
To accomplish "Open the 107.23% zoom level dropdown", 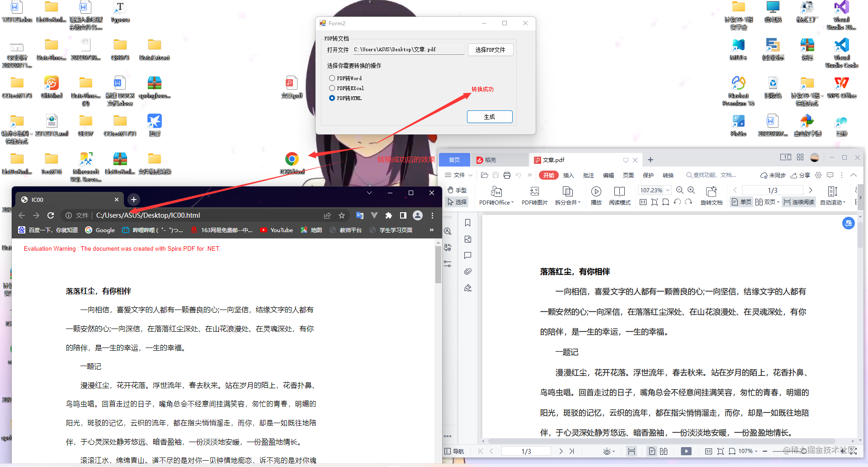I will [x=654, y=190].
